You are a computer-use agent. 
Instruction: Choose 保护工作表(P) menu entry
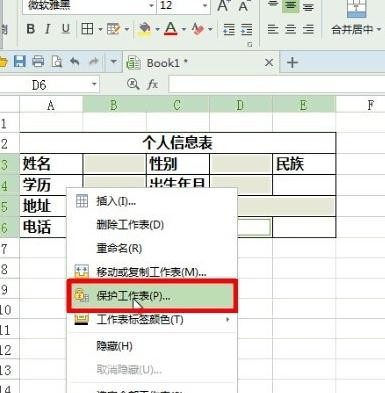coord(152,296)
